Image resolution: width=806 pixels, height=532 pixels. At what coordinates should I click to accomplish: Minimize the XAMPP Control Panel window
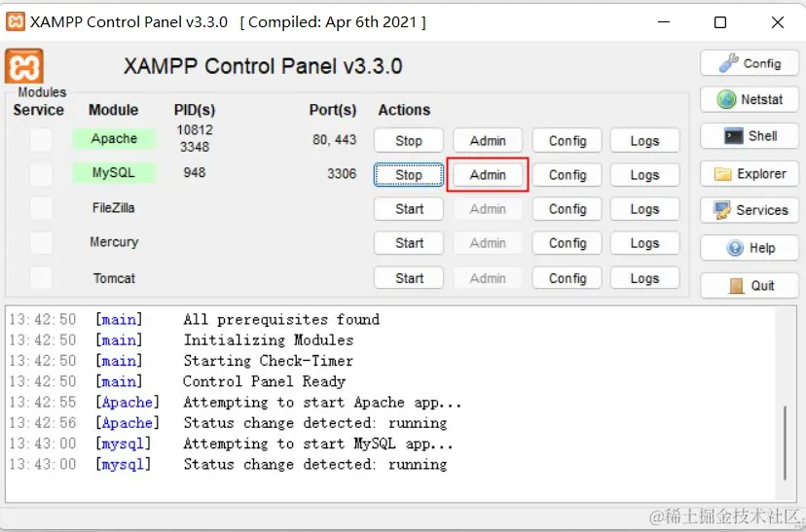coord(664,22)
